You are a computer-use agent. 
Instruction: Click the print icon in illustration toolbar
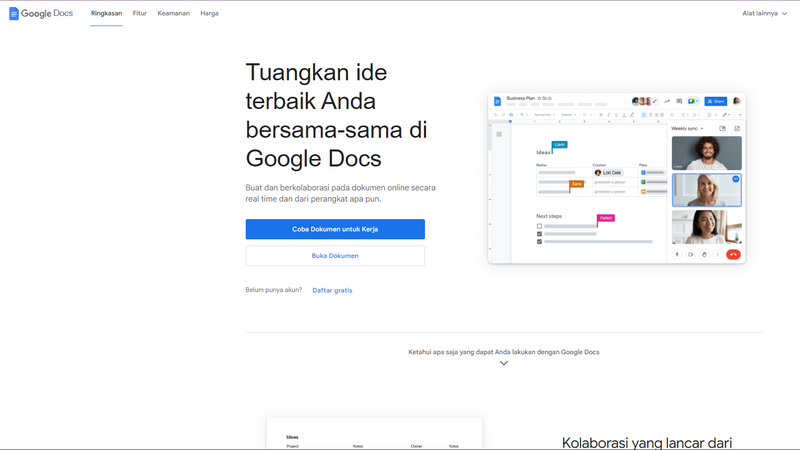pos(511,115)
